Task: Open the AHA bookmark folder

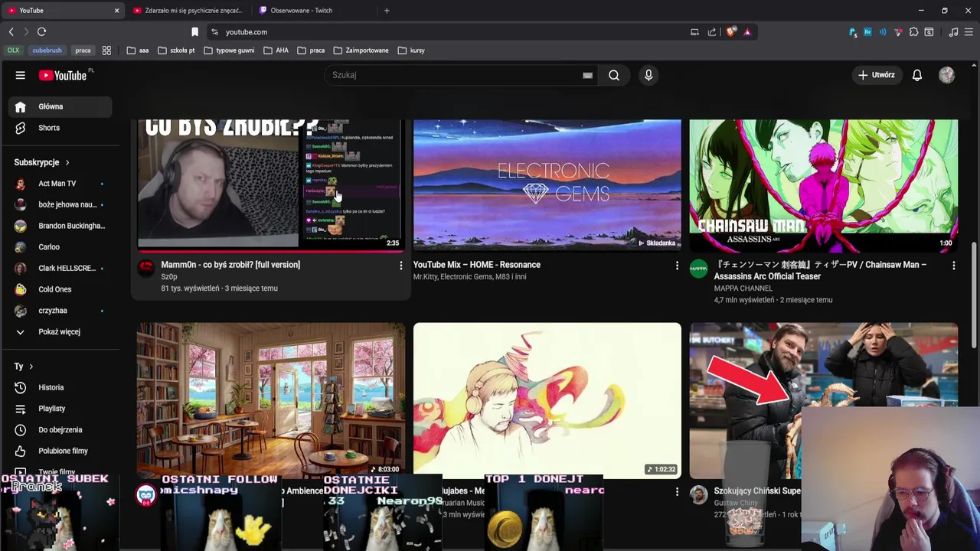Action: (276, 50)
